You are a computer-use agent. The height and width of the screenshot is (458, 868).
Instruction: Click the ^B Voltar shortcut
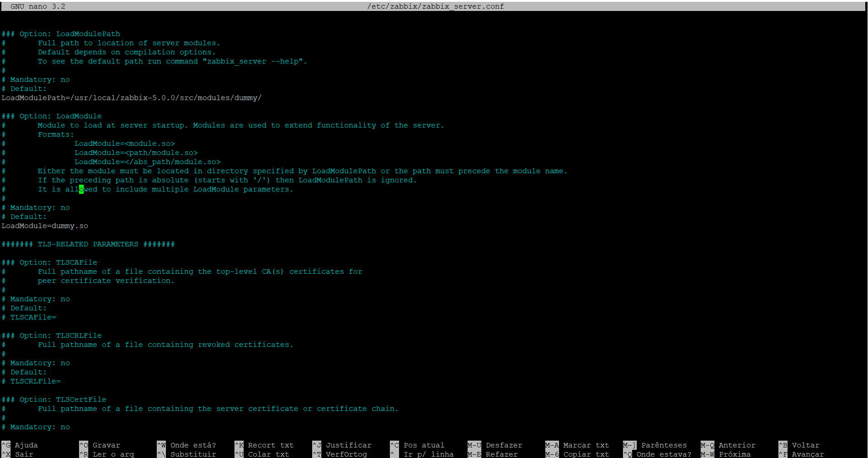[799, 445]
